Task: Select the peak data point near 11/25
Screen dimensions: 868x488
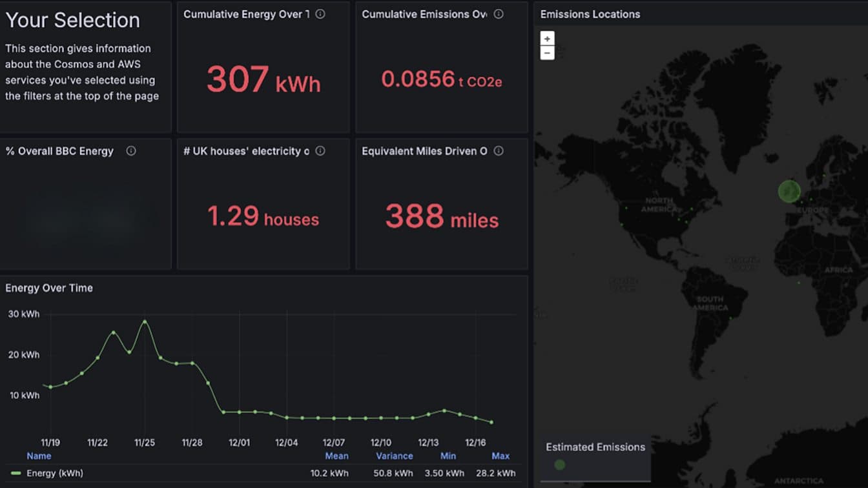Action: tap(145, 321)
